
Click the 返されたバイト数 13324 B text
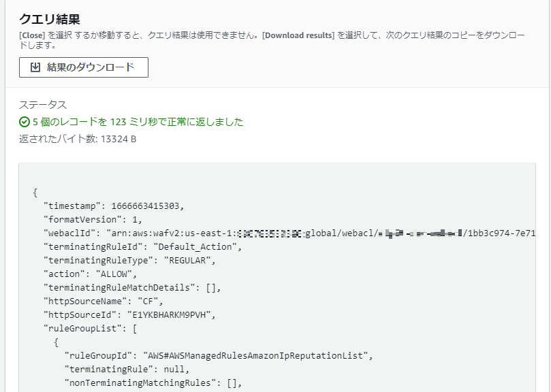point(78,139)
